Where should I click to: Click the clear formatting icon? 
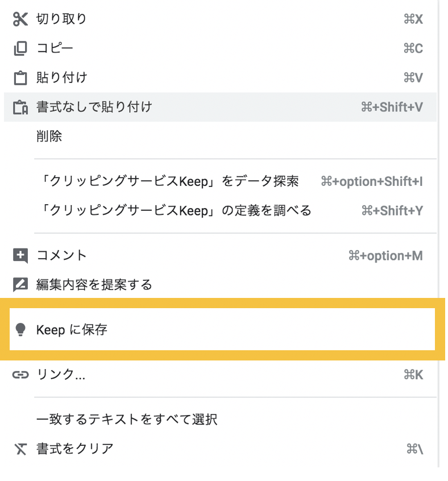tap(20, 449)
